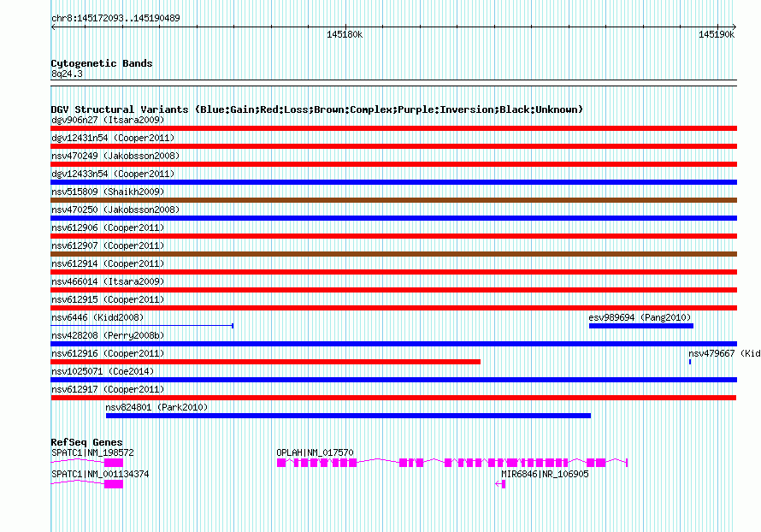The height and width of the screenshot is (532, 761).
Task: Select the SPATC1 NM_001134374 transcript glyph
Action: [x=113, y=484]
